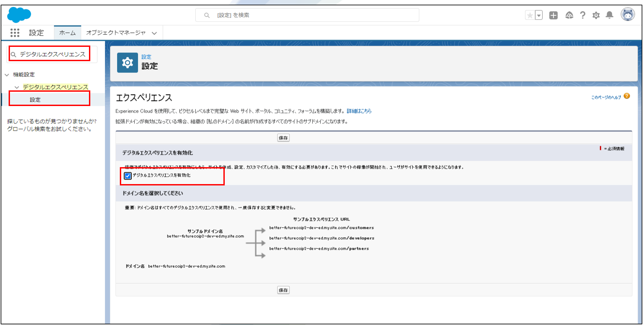Open the 詳細はこちら link
Image resolution: width=644 pixels, height=325 pixels.
pyautogui.click(x=359, y=111)
